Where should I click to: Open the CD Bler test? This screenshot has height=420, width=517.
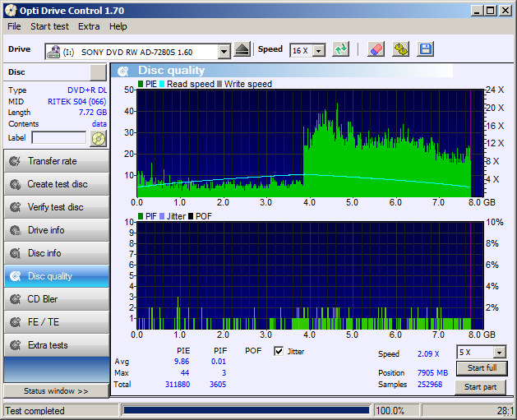click(x=57, y=299)
